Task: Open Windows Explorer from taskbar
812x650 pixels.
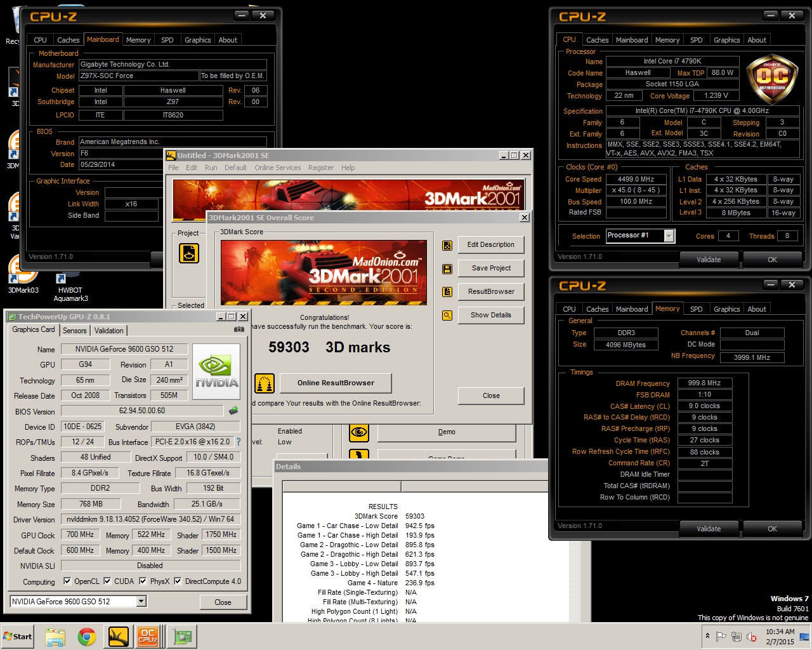Action: tap(55, 637)
